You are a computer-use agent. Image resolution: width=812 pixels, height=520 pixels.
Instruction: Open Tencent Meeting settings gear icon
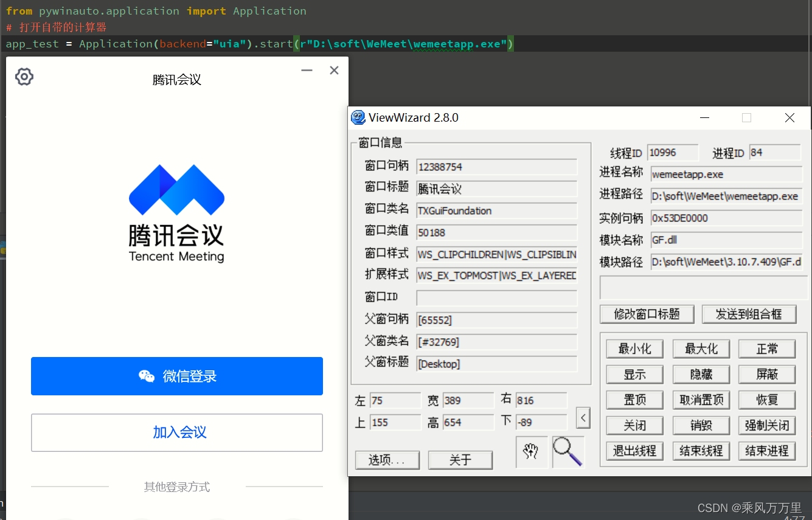24,77
